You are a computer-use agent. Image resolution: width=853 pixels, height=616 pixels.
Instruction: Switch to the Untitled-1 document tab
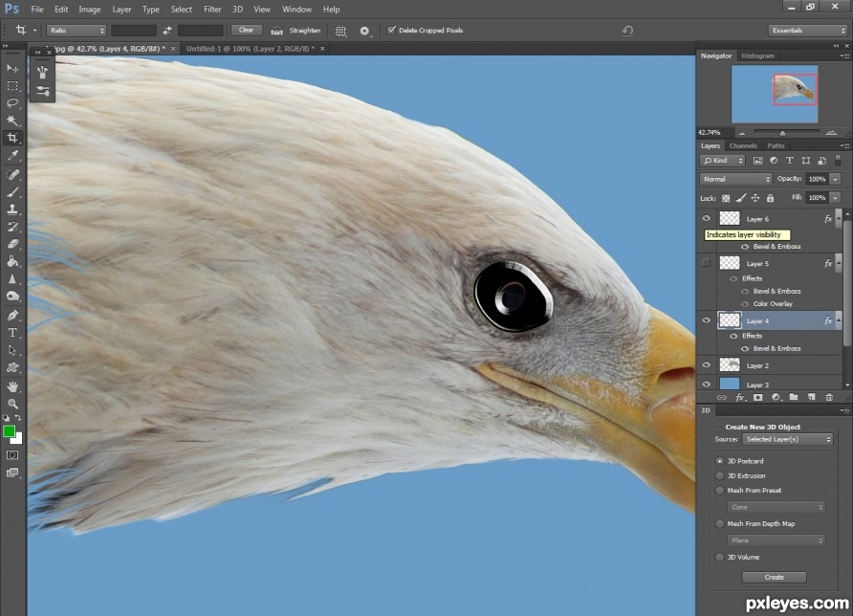251,49
